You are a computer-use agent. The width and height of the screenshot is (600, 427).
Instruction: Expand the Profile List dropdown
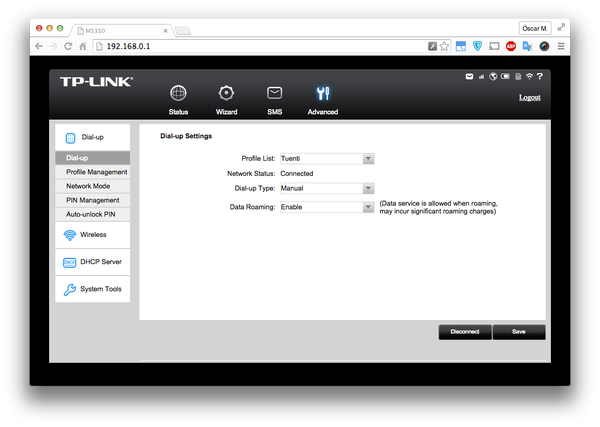[368, 158]
